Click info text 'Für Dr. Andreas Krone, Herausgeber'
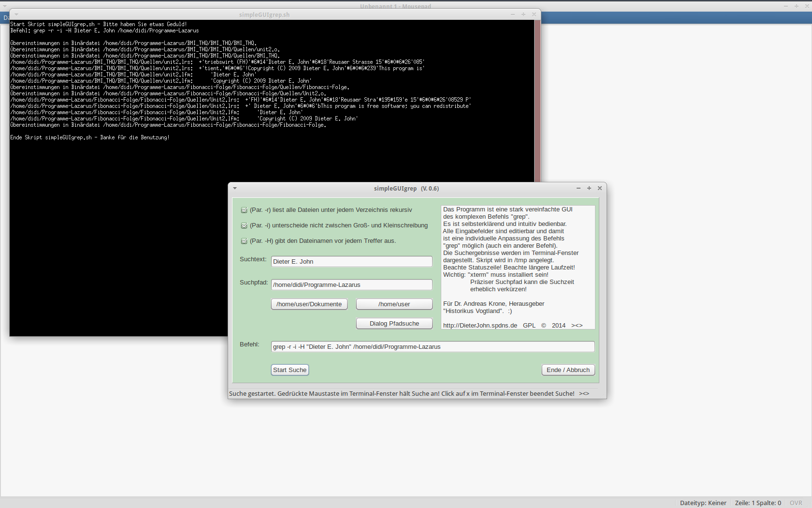812x508 pixels. pyautogui.click(x=493, y=304)
